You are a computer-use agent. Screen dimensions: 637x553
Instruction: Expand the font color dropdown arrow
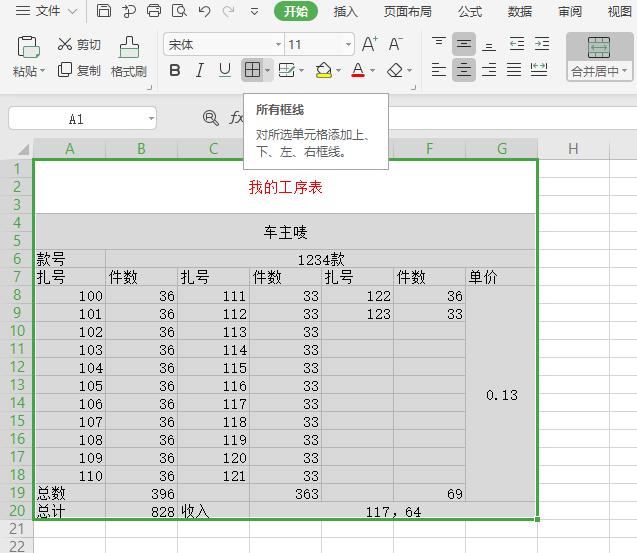pos(373,70)
